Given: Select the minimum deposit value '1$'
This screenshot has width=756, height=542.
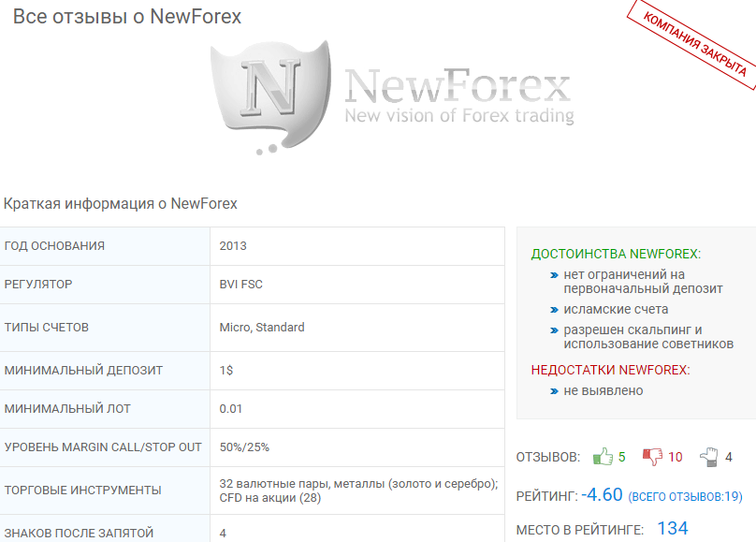Looking at the screenshot, I should [x=226, y=371].
